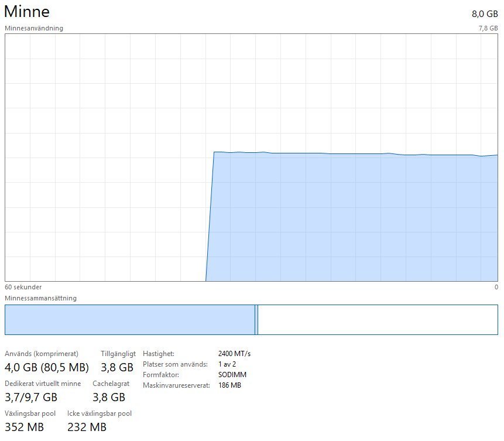The height and width of the screenshot is (441, 504).
Task: Click the white free segment of composition bar
Action: [x=378, y=320]
